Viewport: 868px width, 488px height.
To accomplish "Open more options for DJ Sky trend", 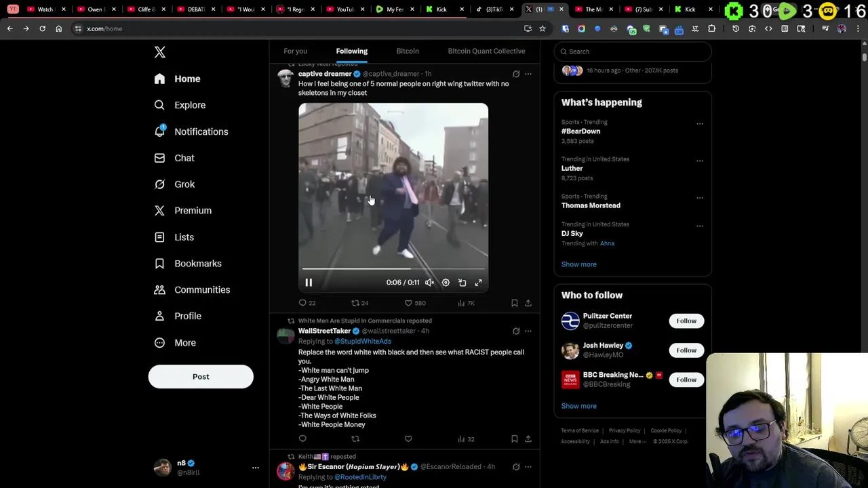I will 700,226.
